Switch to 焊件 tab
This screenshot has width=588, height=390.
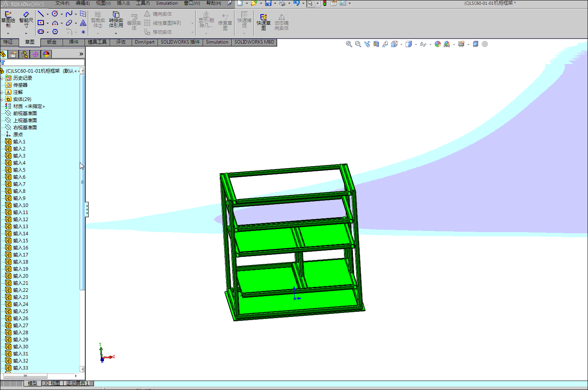coord(74,42)
